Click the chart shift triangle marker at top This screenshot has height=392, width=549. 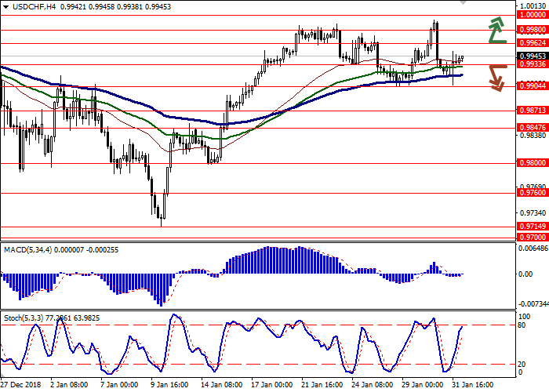click(x=464, y=2)
